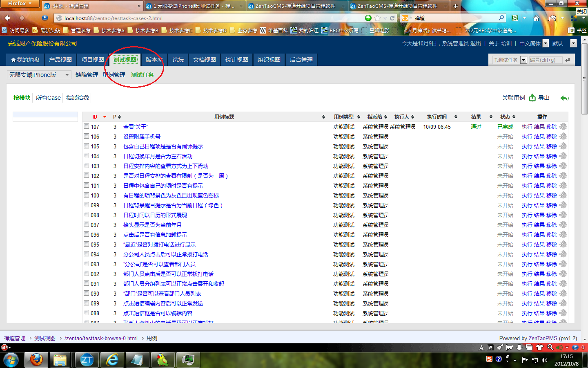Screen dimensions: 588x368
Task: Click 执行 in the row for case 106
Action: coord(527,137)
